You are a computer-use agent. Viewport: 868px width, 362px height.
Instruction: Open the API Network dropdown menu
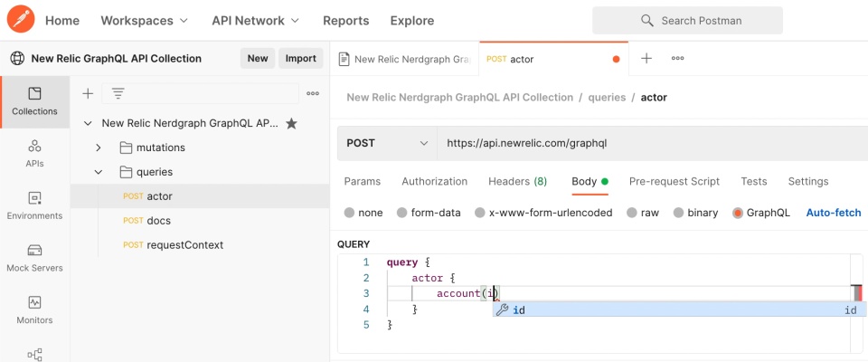coord(256,21)
